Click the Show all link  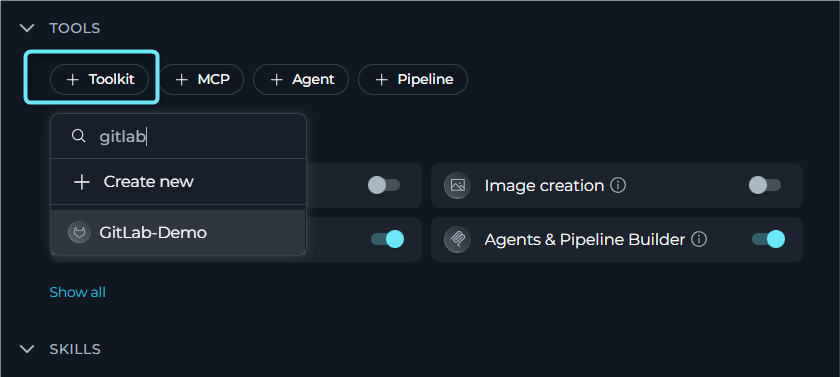[78, 292]
